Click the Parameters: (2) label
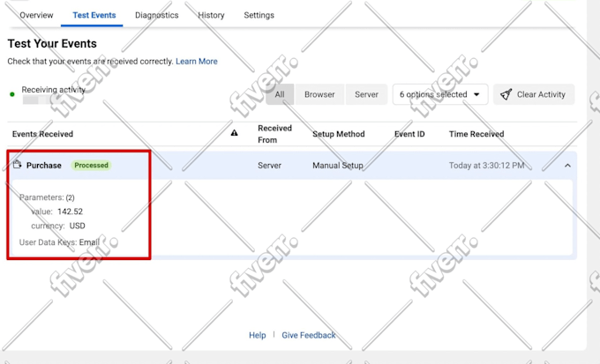The height and width of the screenshot is (364, 600). pyautogui.click(x=47, y=197)
